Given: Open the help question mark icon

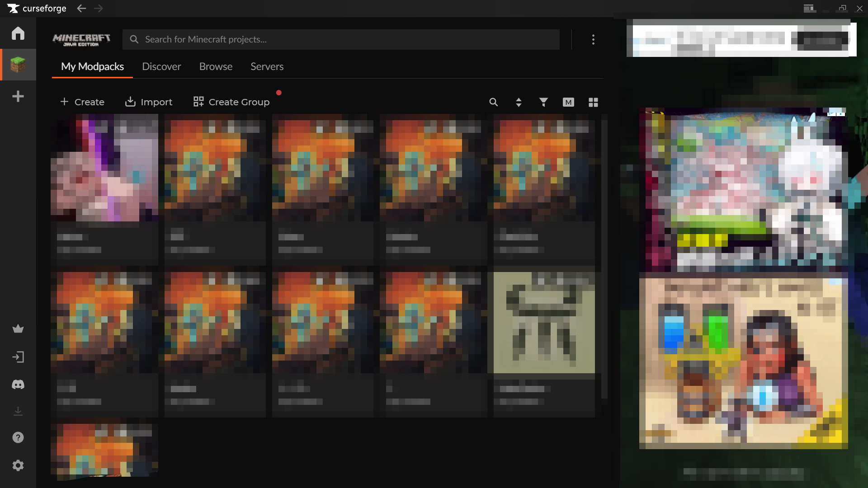Looking at the screenshot, I should tap(18, 437).
